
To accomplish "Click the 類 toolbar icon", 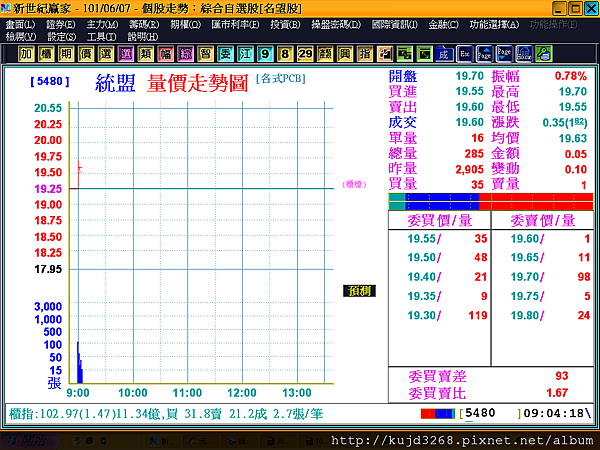I will (x=145, y=54).
